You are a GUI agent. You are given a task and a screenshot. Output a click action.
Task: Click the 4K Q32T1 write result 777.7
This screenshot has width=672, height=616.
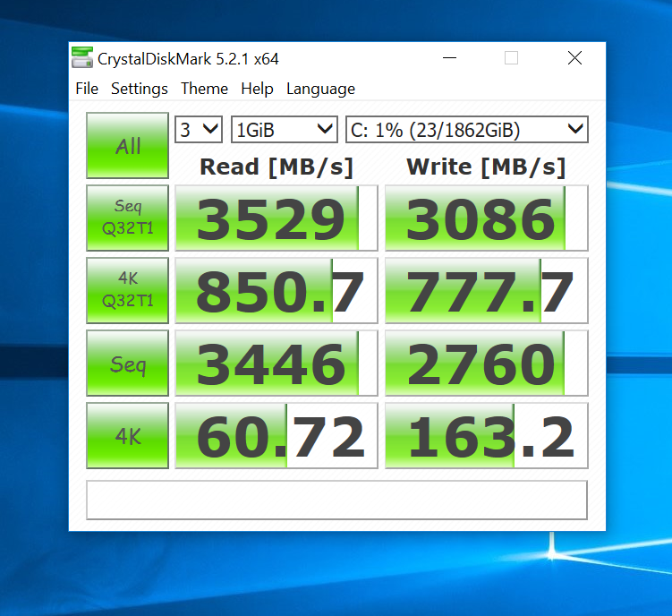pyautogui.click(x=487, y=290)
